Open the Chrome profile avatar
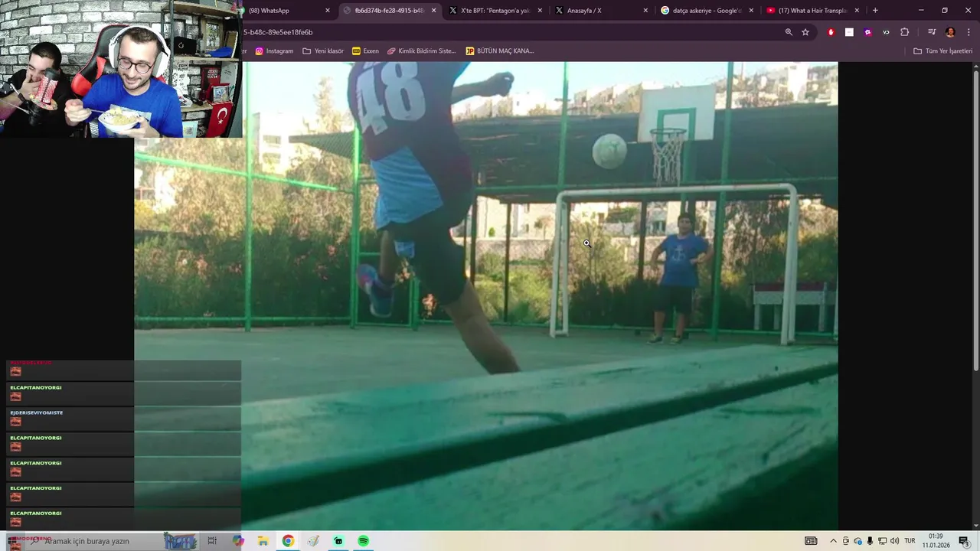 click(950, 32)
